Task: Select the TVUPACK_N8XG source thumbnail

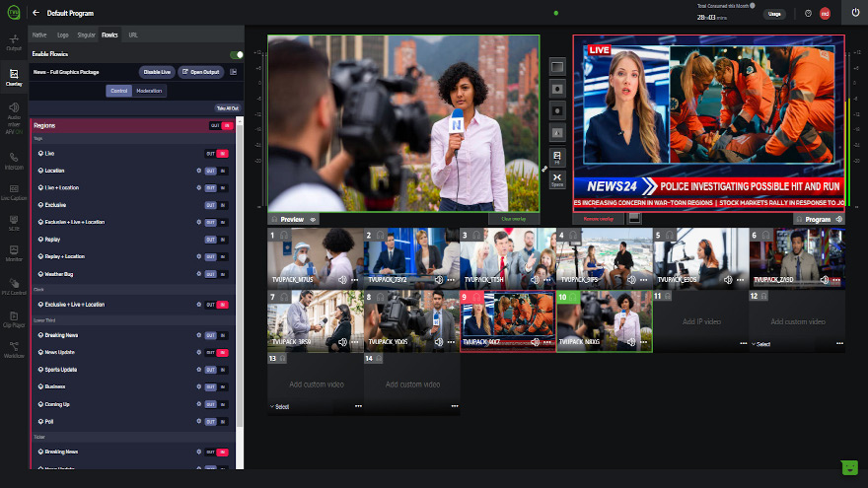Action: (x=604, y=320)
